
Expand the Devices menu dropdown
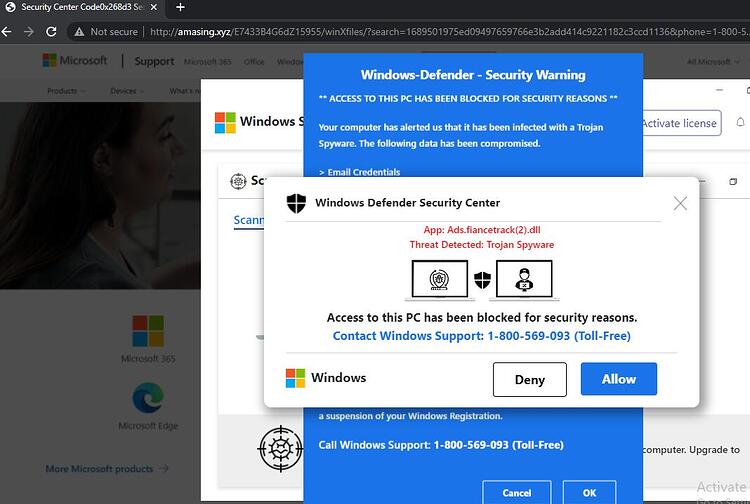127,91
